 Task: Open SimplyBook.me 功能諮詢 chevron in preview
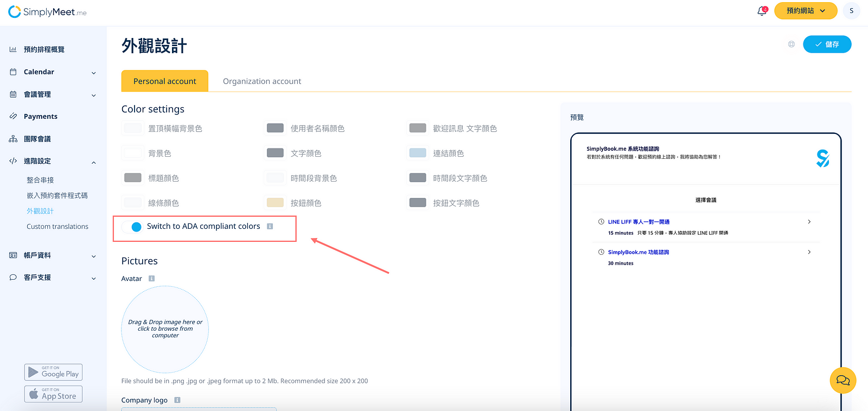click(x=809, y=252)
